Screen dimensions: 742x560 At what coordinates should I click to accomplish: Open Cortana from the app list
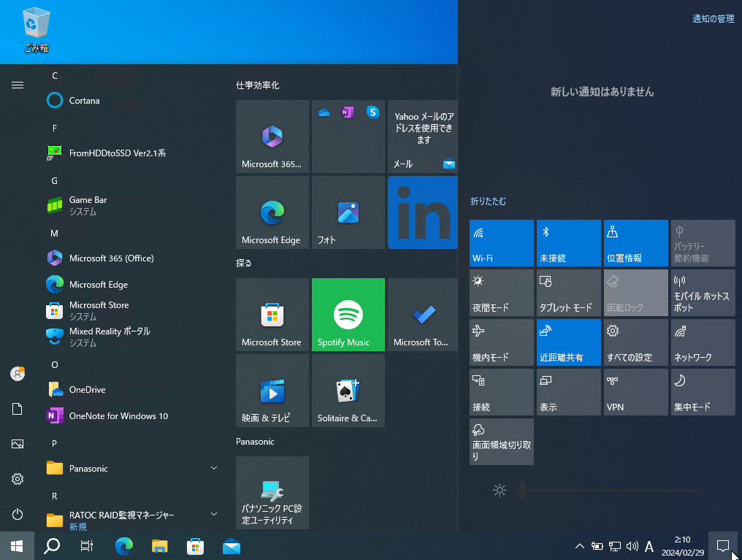tap(131, 100)
